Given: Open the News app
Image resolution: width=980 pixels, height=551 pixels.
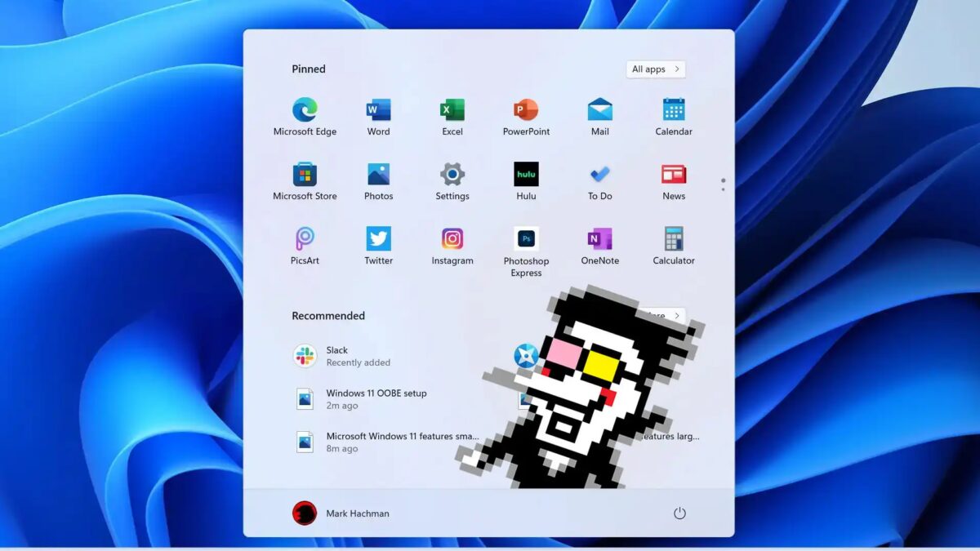Looking at the screenshot, I should point(672,175).
